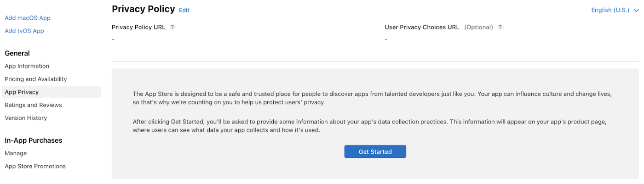This screenshot has width=644, height=184.
Task: Open App Information in sidebar
Action: [x=27, y=66]
